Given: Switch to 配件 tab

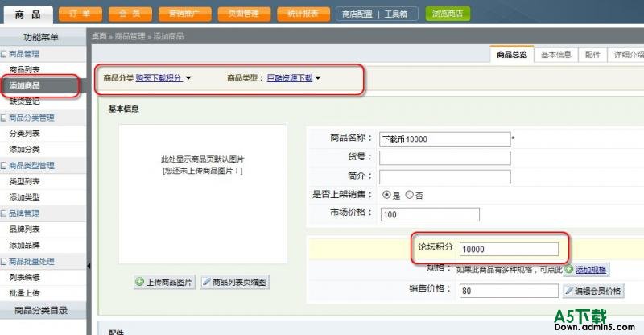Looking at the screenshot, I should coord(592,54).
